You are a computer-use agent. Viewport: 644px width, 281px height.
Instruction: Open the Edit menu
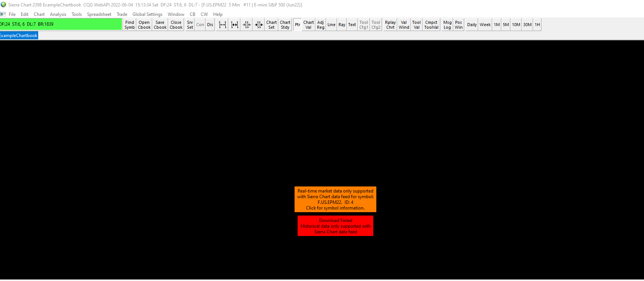[x=25, y=14]
